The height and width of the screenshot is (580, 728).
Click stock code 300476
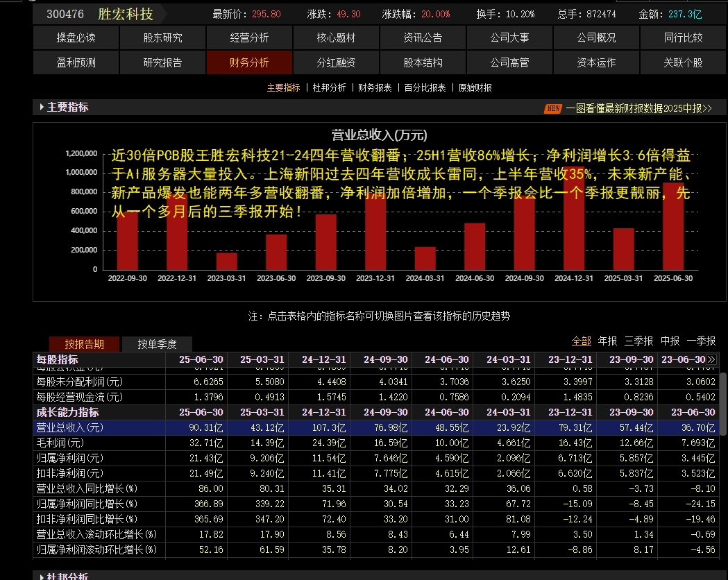(65, 15)
